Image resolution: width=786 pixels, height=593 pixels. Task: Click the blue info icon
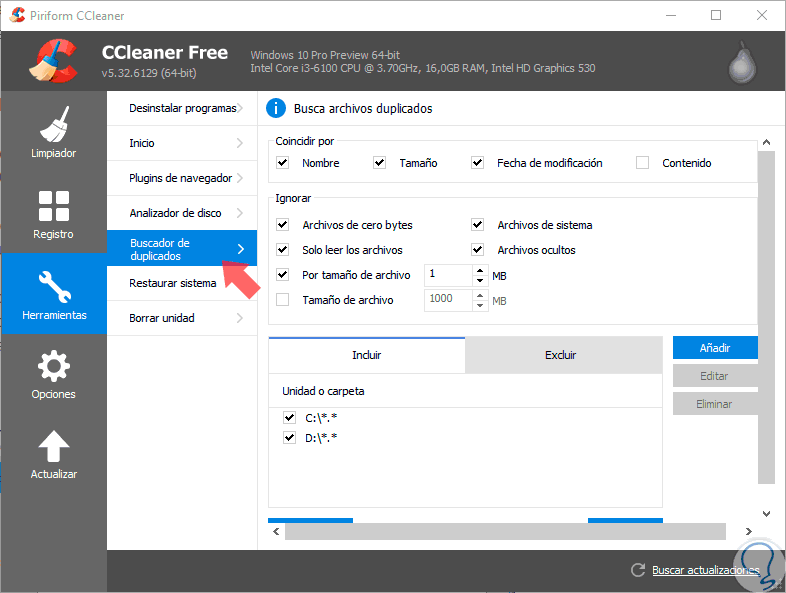pyautogui.click(x=276, y=108)
